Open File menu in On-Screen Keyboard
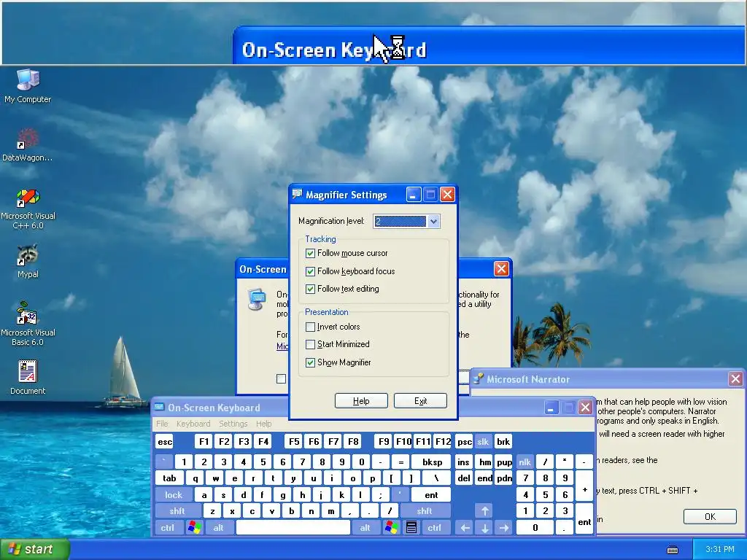Viewport: 747px width, 560px height. [162, 424]
